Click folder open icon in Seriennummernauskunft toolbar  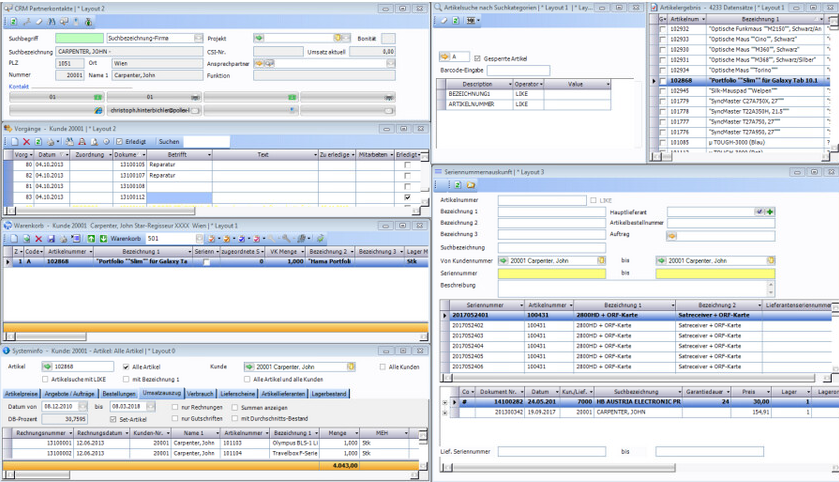[x=469, y=185]
